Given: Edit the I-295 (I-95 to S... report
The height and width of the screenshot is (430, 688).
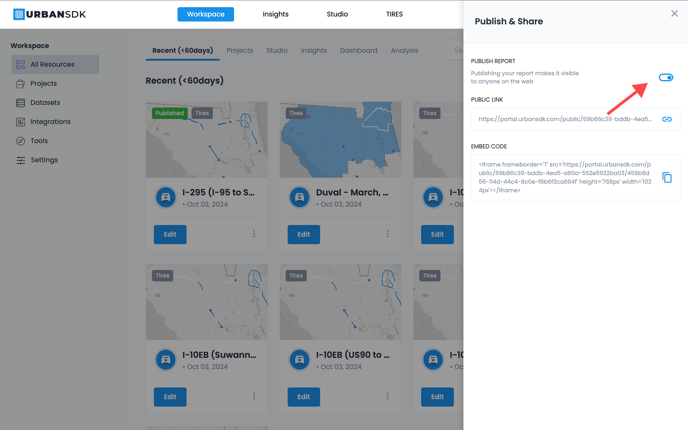Looking at the screenshot, I should click(170, 234).
